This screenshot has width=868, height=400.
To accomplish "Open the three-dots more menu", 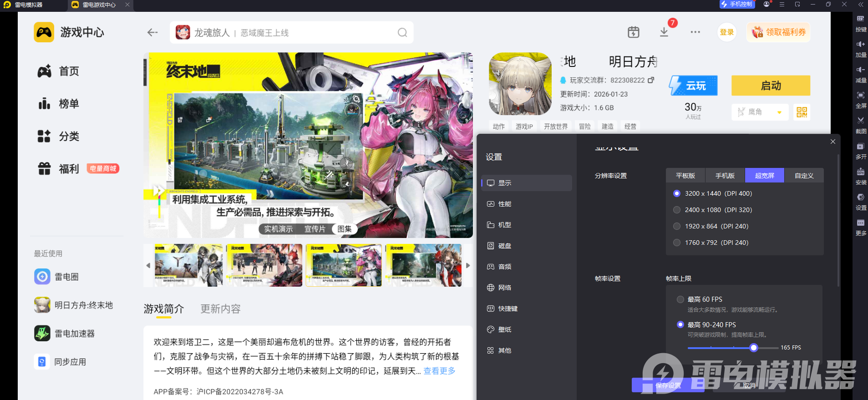I will point(695,32).
